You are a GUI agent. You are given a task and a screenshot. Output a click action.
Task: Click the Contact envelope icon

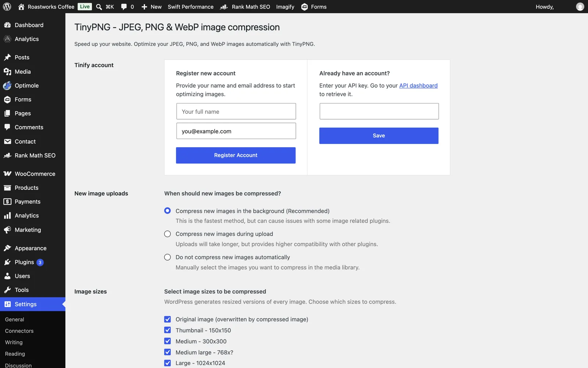pos(7,141)
